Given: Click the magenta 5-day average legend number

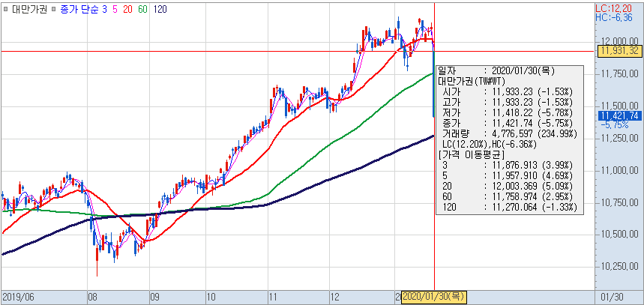Looking at the screenshot, I should [x=115, y=9].
